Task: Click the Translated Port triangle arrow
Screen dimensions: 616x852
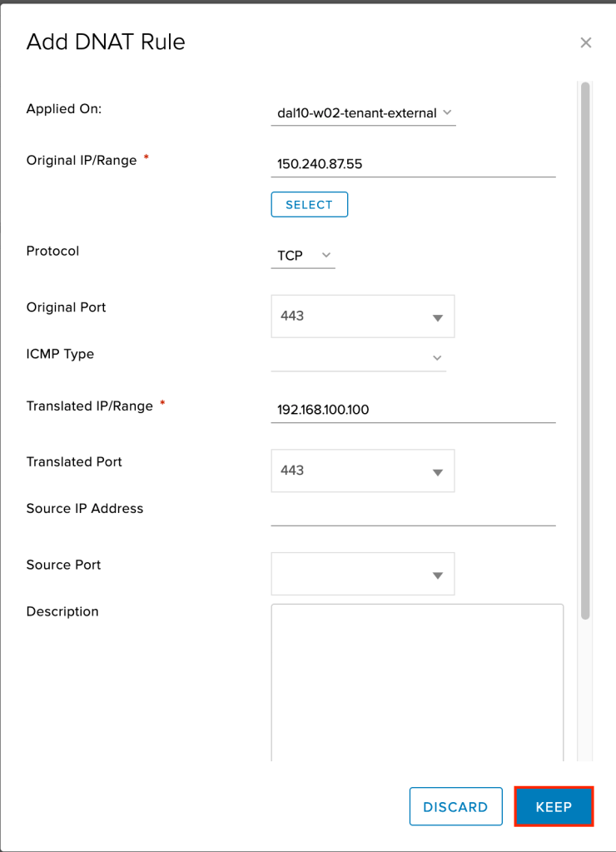Action: coord(437,472)
